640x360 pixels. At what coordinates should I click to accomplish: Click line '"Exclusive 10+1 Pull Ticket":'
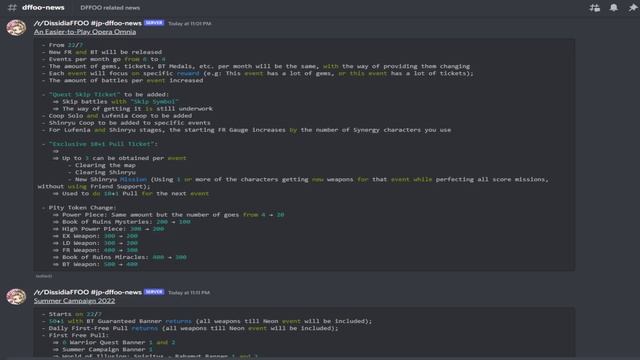click(x=100, y=144)
